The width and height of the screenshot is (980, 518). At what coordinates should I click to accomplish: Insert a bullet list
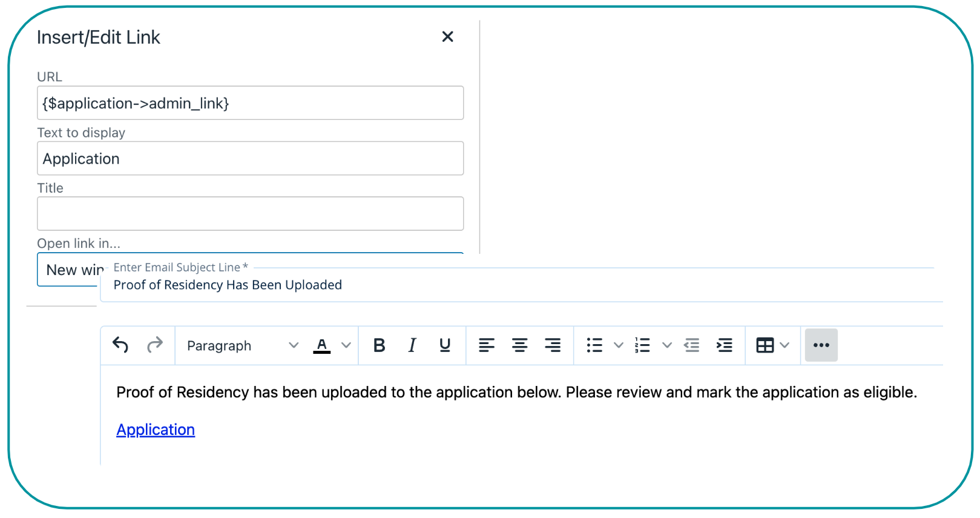[594, 345]
